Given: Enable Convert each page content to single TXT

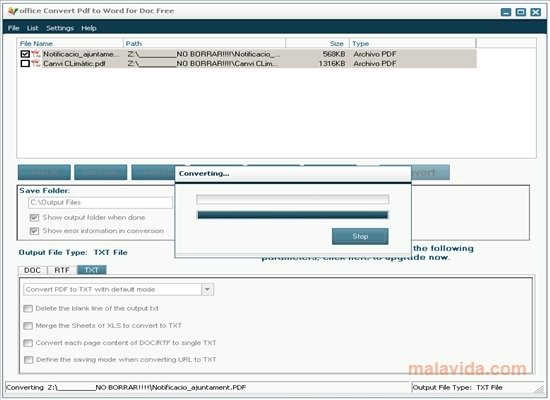Looking at the screenshot, I should coord(28,343).
